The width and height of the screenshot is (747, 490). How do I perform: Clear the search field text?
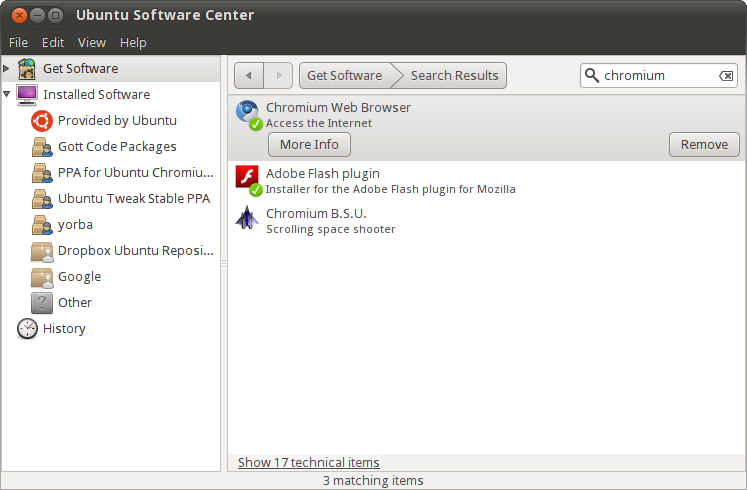(726, 76)
